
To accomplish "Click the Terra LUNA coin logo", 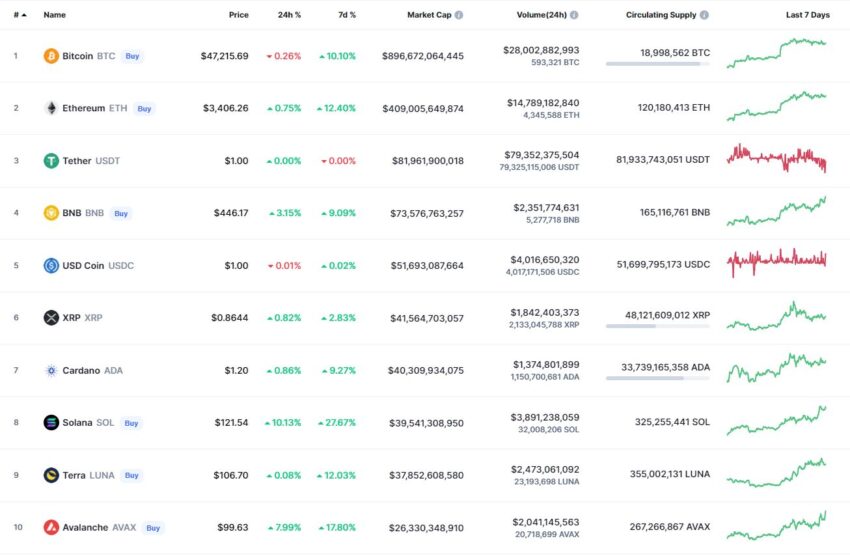I will tap(51, 475).
